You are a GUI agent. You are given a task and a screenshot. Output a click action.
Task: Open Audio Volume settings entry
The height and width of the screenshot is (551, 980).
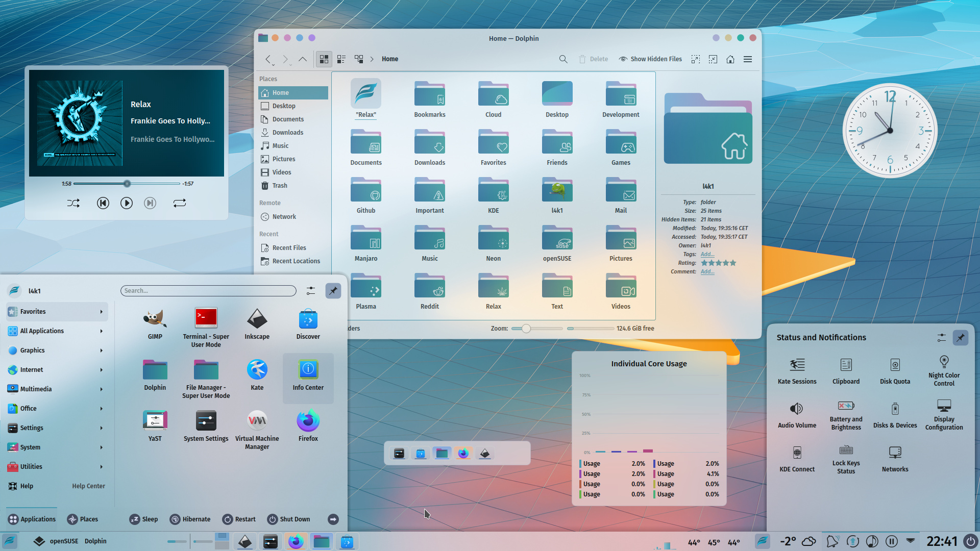tap(797, 415)
